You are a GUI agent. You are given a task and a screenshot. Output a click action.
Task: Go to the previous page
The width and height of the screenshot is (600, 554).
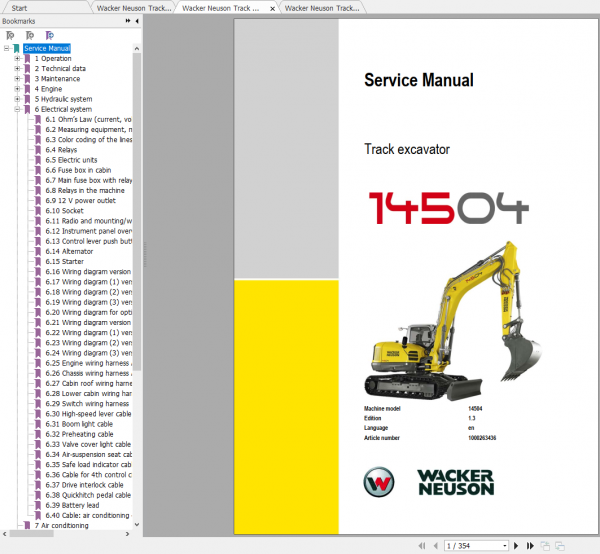[435, 546]
